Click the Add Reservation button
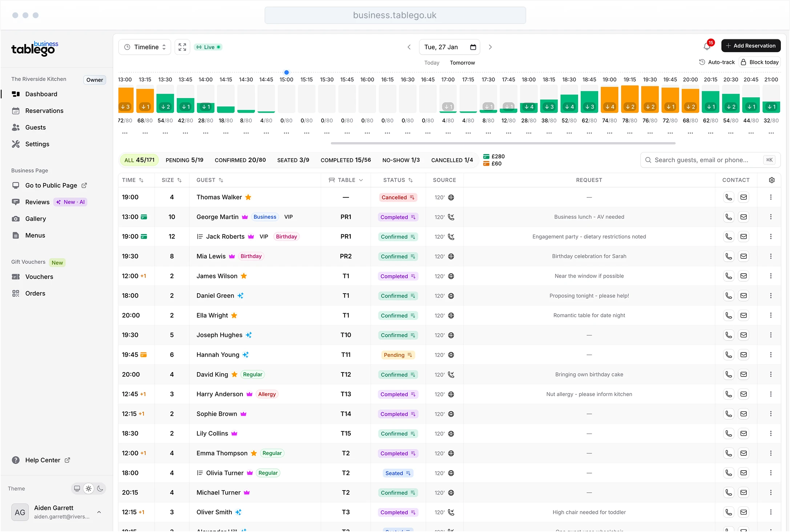The width and height of the screenshot is (790, 532). click(751, 45)
